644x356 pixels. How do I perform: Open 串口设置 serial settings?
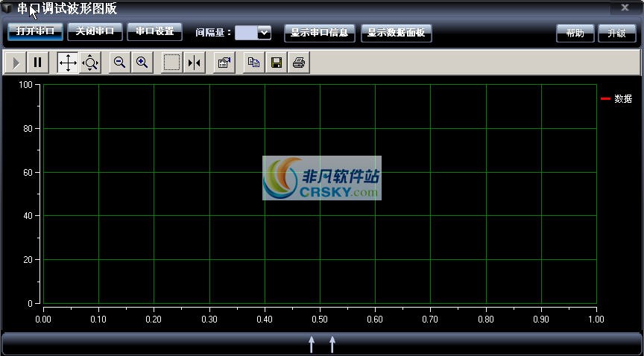point(155,31)
